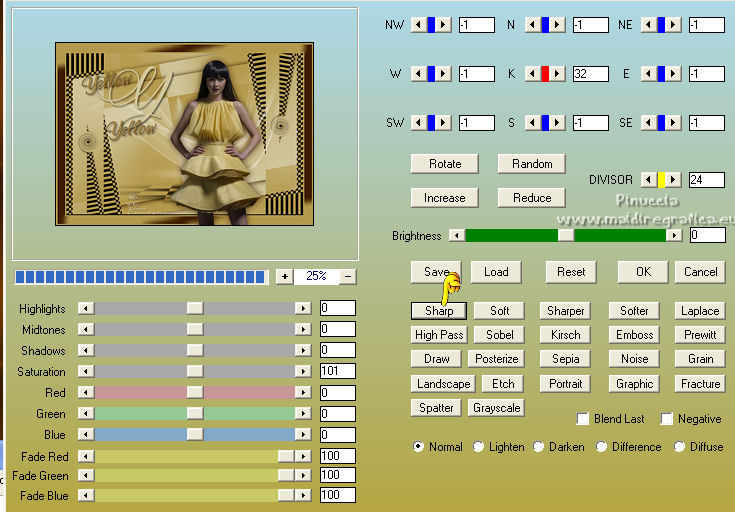Enable the Blend Last checkbox

(583, 419)
